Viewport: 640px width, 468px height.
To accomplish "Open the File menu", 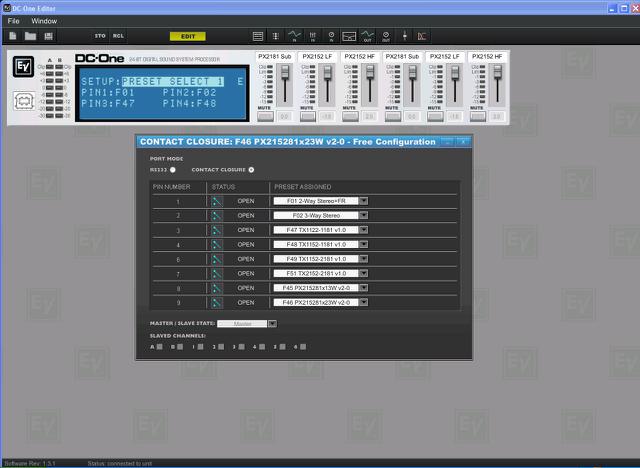I will [x=13, y=20].
